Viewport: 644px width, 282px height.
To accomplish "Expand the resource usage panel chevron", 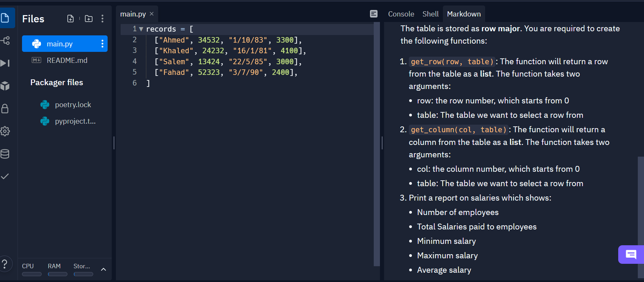I will point(103,269).
